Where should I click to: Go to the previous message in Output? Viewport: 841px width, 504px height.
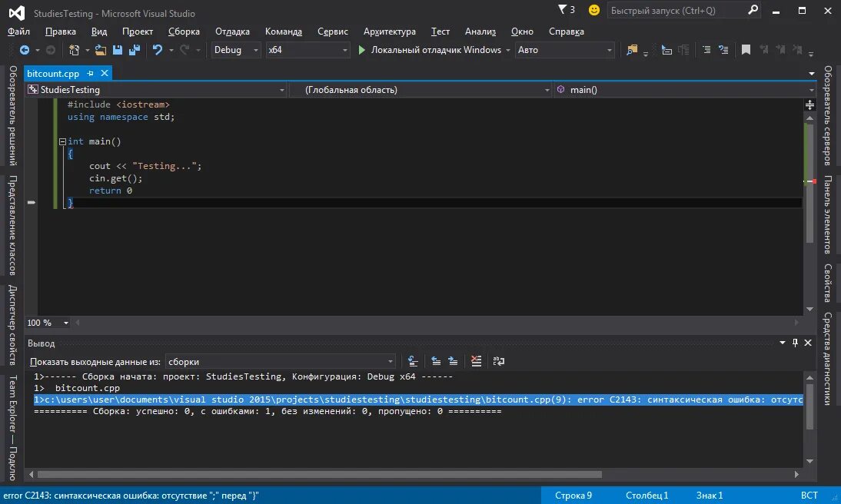pos(436,361)
